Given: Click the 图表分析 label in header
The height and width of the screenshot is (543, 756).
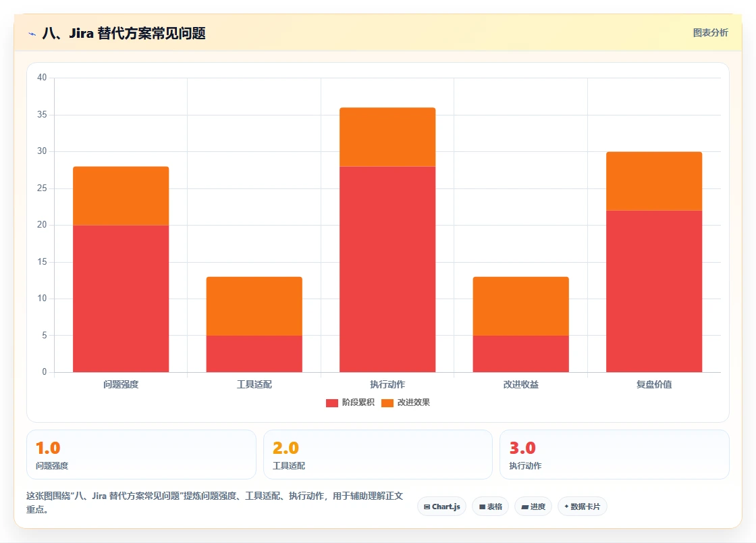Looking at the screenshot, I should coord(710,33).
